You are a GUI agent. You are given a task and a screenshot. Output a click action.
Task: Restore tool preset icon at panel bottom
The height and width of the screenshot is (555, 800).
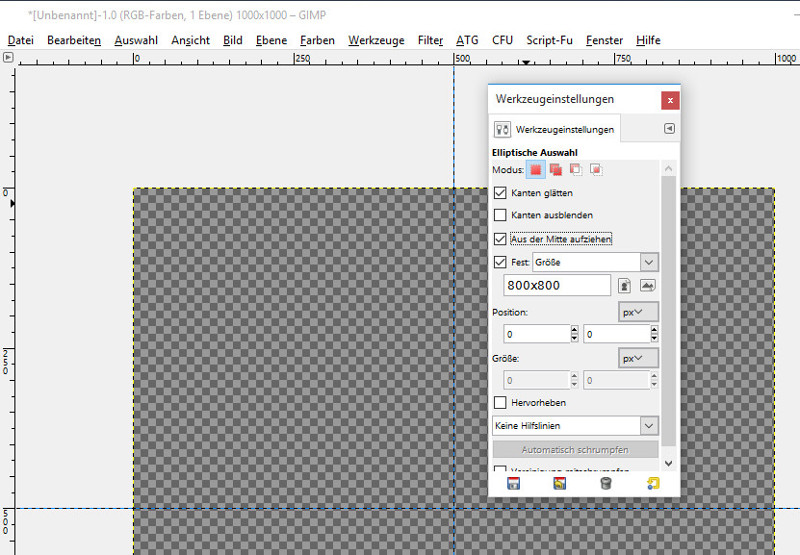click(x=559, y=483)
